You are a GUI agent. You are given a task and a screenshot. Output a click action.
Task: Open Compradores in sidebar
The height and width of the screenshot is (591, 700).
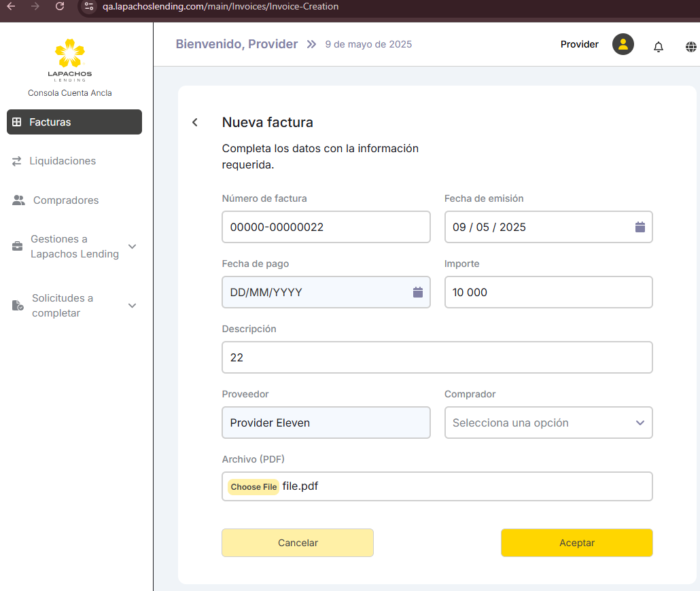coord(65,200)
